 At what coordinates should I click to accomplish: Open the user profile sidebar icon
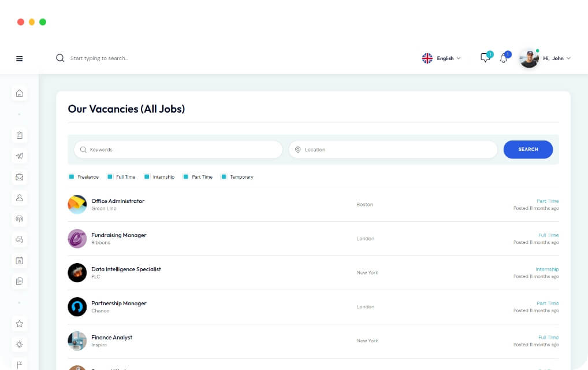pyautogui.click(x=20, y=198)
